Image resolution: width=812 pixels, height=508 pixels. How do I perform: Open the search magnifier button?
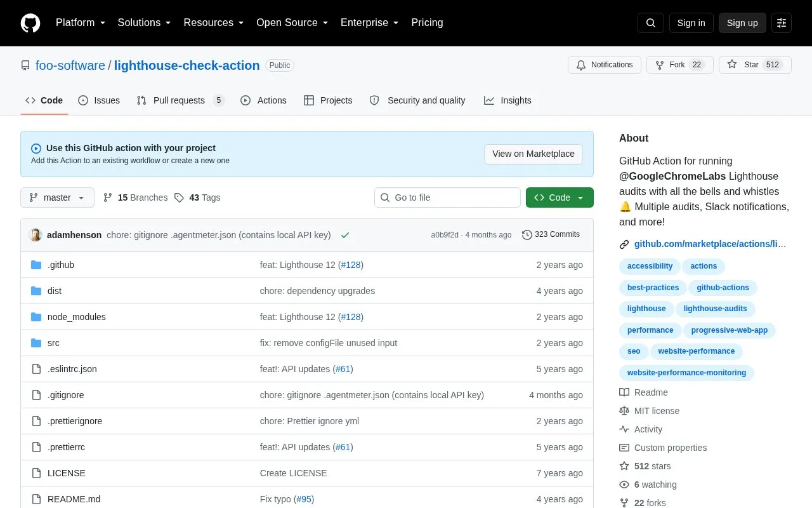(x=651, y=23)
